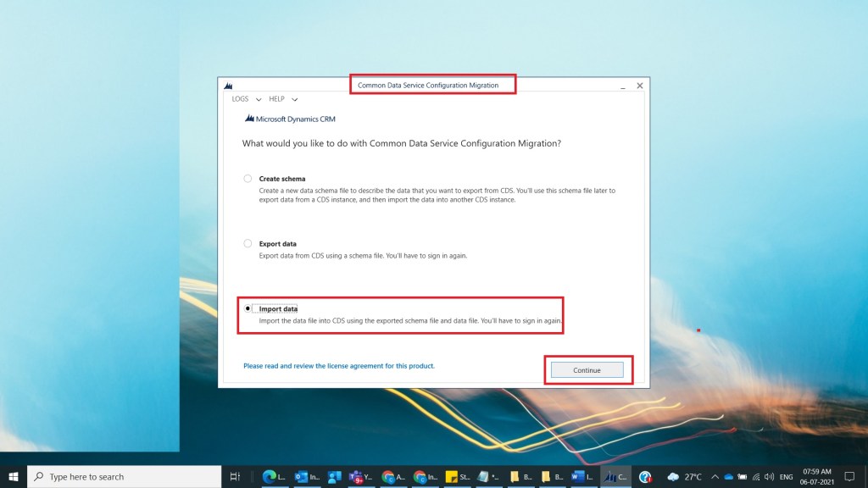Open Sticky Notes from the taskbar
This screenshot has height=488, width=868.
coord(454,477)
